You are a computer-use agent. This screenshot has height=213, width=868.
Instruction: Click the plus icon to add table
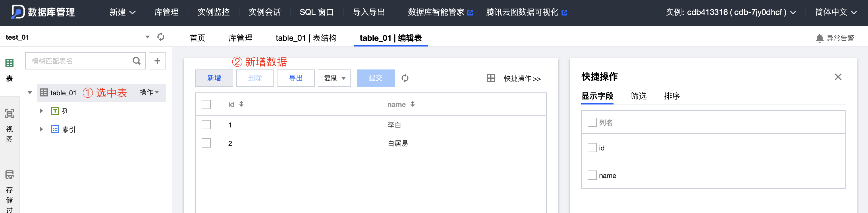point(157,61)
